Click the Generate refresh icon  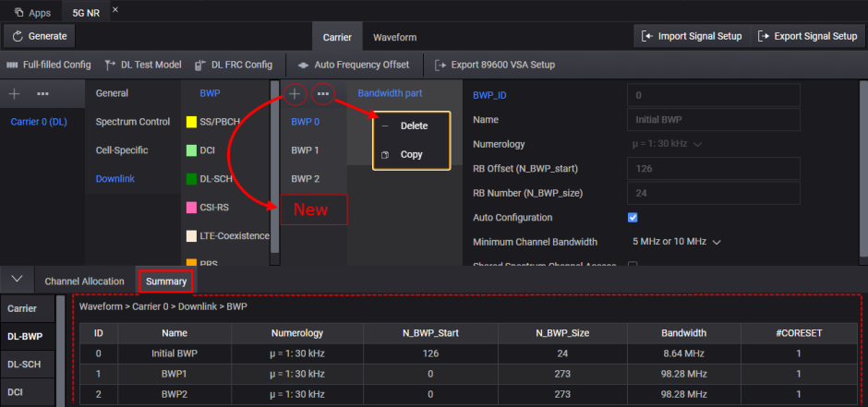[x=18, y=37]
